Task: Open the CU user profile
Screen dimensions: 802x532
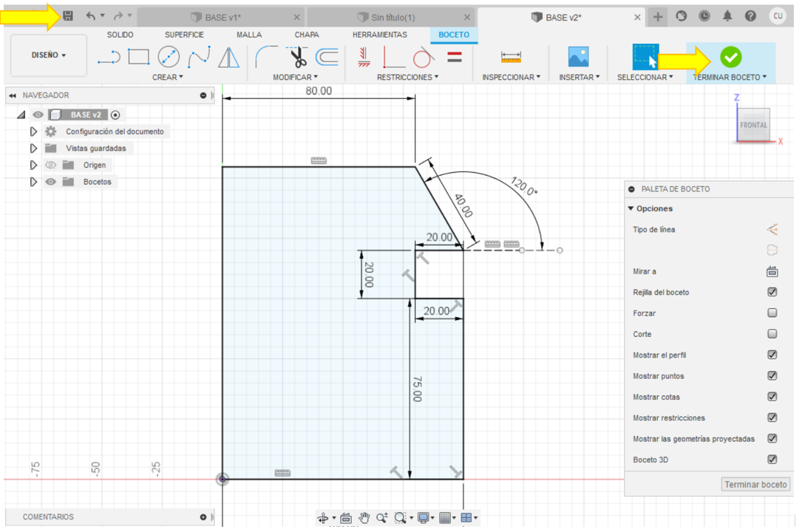Action: [778, 16]
